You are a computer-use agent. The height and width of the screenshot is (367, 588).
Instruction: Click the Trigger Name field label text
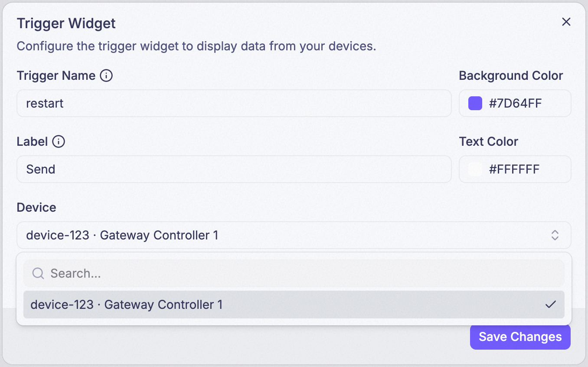[56, 75]
